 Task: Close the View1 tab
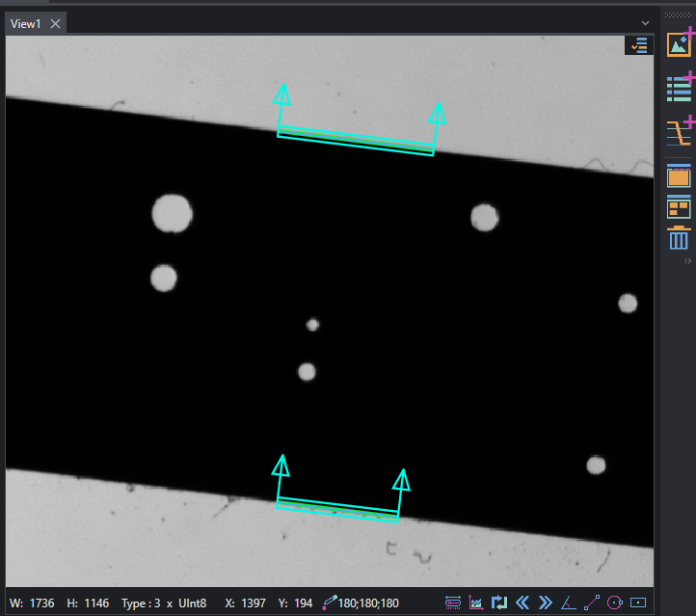pos(56,23)
